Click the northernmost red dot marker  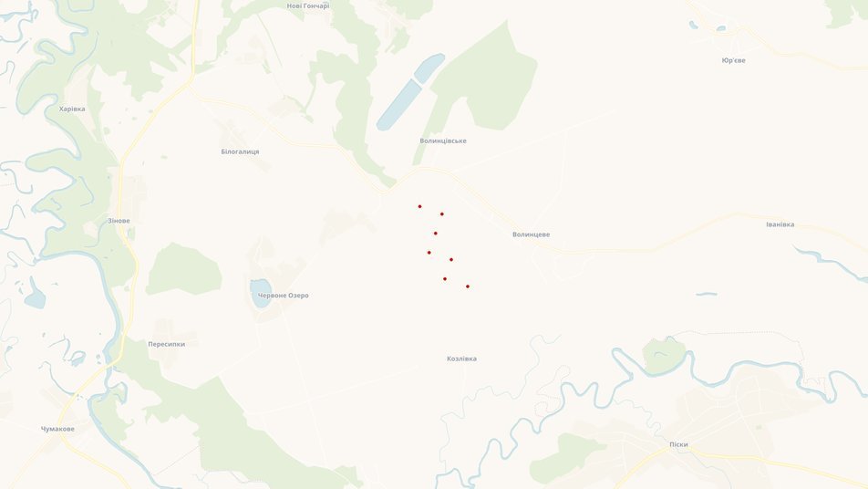tap(419, 206)
